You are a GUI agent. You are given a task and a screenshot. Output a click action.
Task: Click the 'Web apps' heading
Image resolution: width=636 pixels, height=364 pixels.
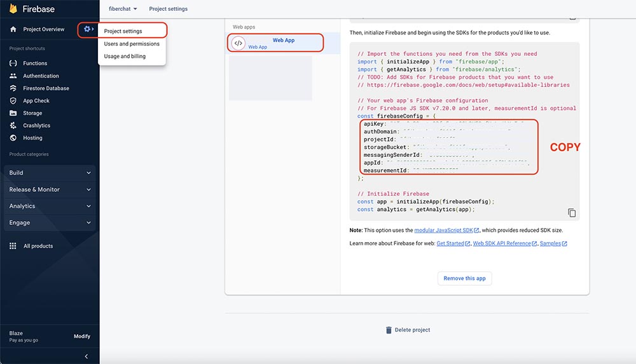point(244,27)
